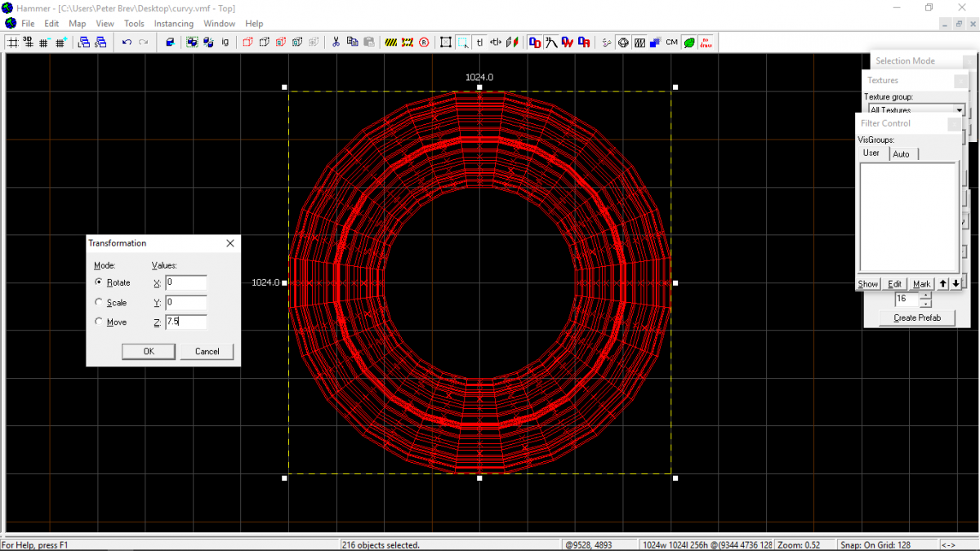Click the 'no draw' toolbar icon
Viewport: 980px width, 551px height.
pyautogui.click(x=706, y=42)
